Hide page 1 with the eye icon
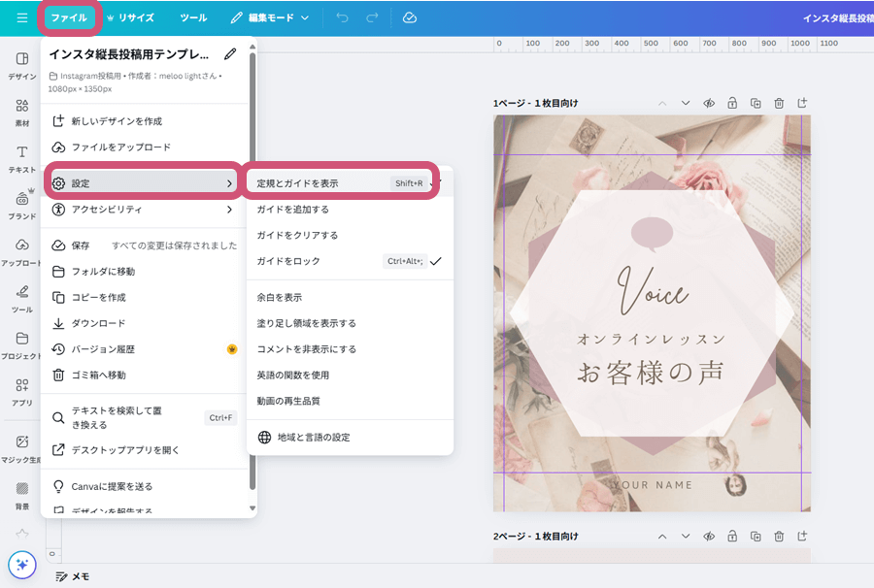The height and width of the screenshot is (588, 874). coord(709,102)
